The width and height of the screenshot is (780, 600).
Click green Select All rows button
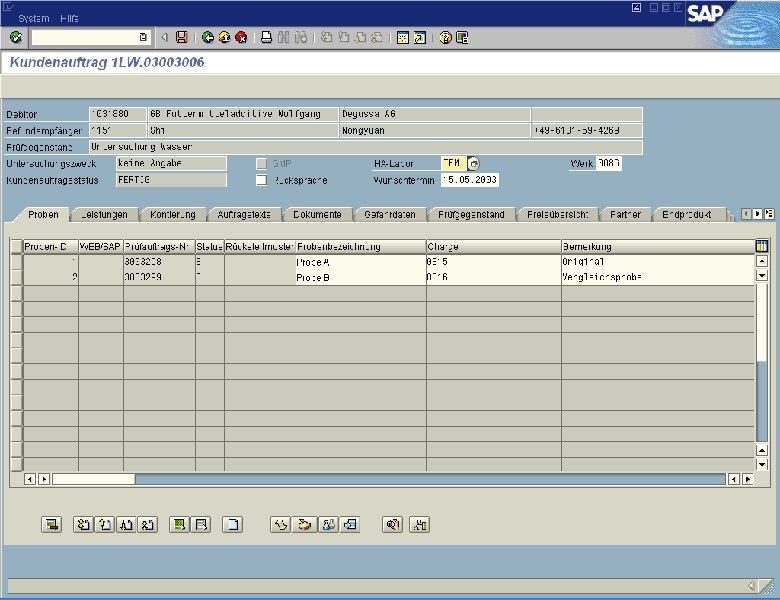pyautogui.click(x=179, y=524)
